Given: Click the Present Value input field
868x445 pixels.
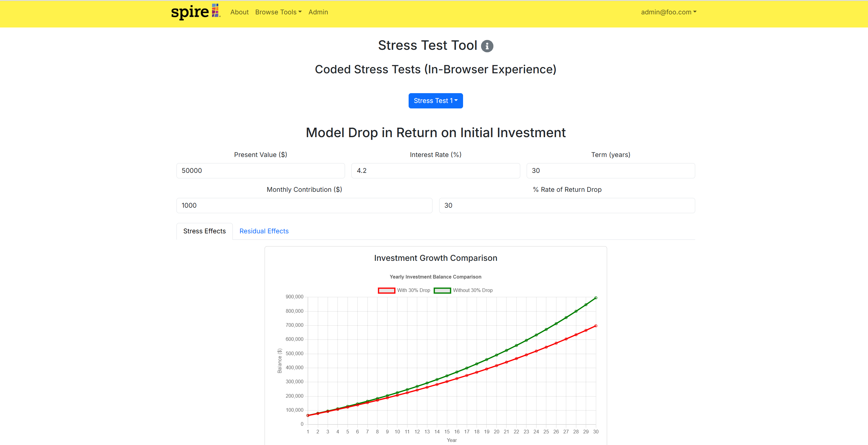Looking at the screenshot, I should pos(261,171).
